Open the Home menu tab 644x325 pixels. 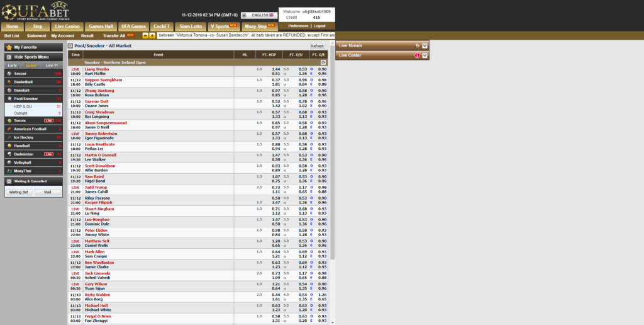click(13, 26)
